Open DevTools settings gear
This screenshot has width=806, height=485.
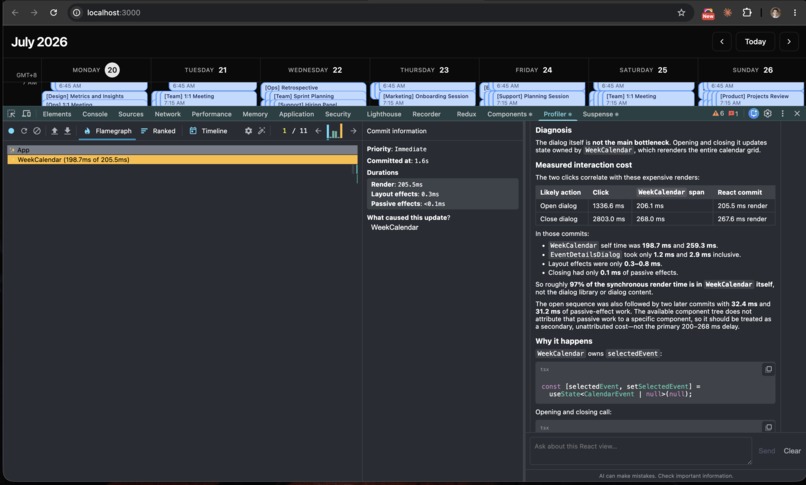767,114
